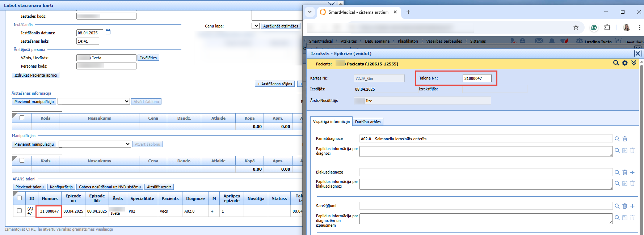The height and width of the screenshot is (235, 644).
Task: Open dropdown next to Pievienot manipulāciju in Manipulācijas
Action: pos(95,144)
